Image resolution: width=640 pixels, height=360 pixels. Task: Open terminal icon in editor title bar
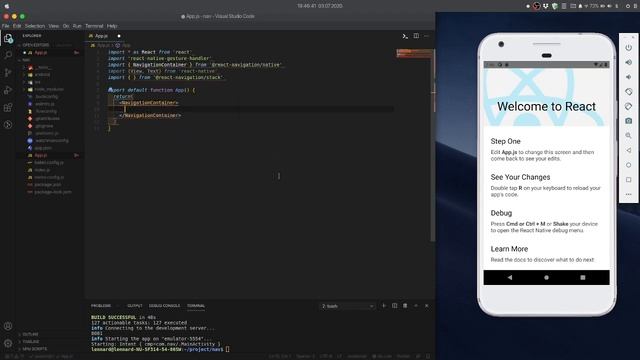[405, 36]
